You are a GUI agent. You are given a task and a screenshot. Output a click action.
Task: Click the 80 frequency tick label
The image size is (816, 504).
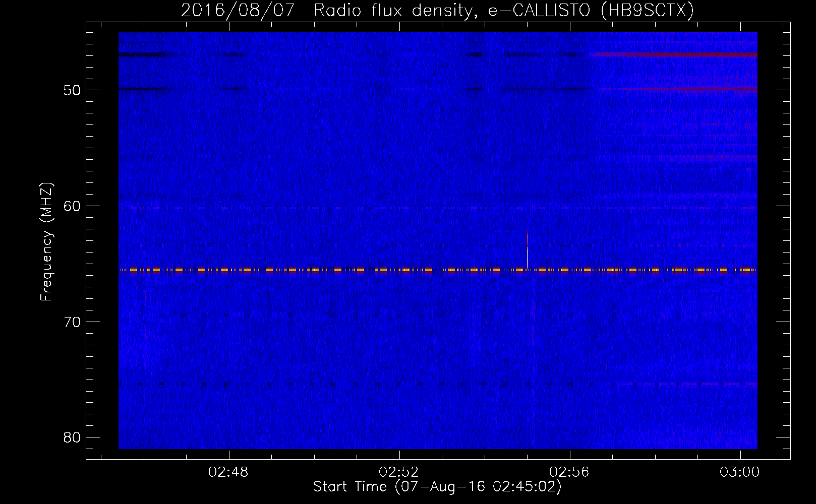point(72,437)
